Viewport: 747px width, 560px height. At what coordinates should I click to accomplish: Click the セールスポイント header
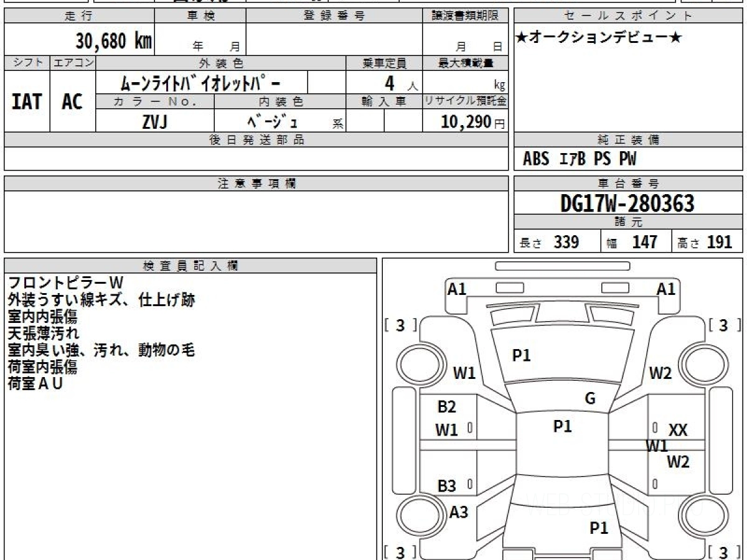pyautogui.click(x=629, y=16)
